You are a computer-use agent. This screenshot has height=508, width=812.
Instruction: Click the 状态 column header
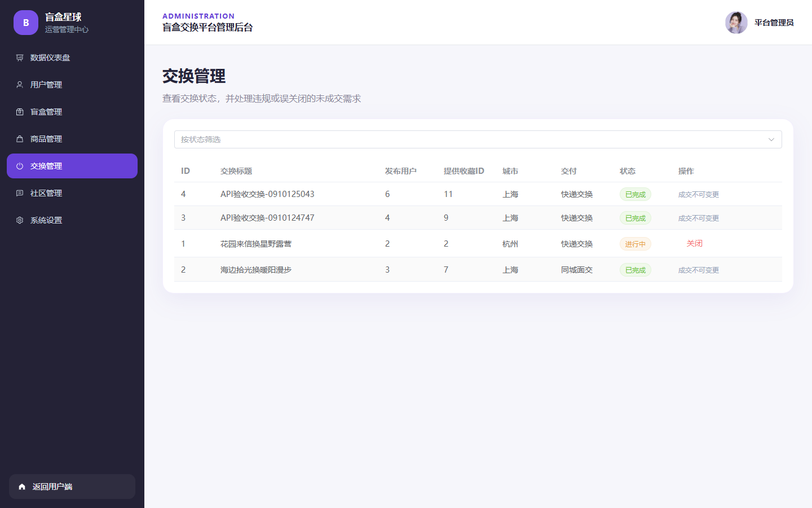(628, 171)
